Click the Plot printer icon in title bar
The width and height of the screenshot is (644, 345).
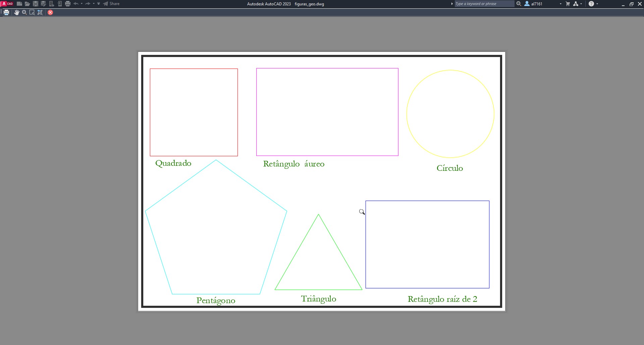pos(68,4)
